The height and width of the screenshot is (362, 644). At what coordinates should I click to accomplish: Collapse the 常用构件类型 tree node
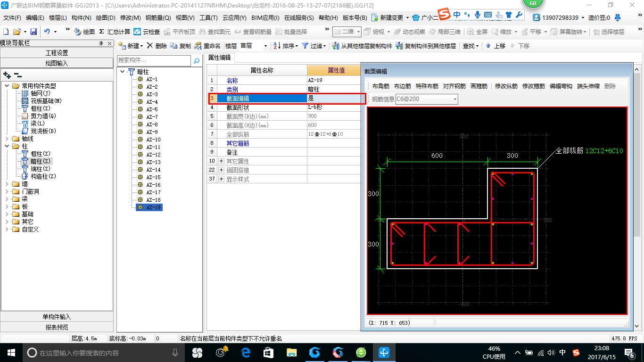click(7, 86)
